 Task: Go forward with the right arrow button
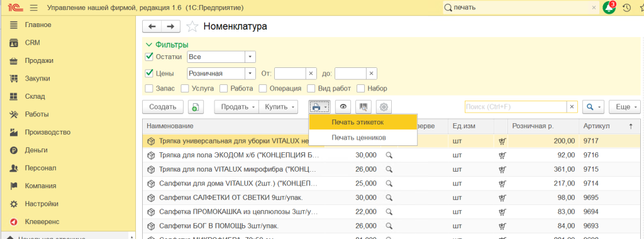point(170,26)
